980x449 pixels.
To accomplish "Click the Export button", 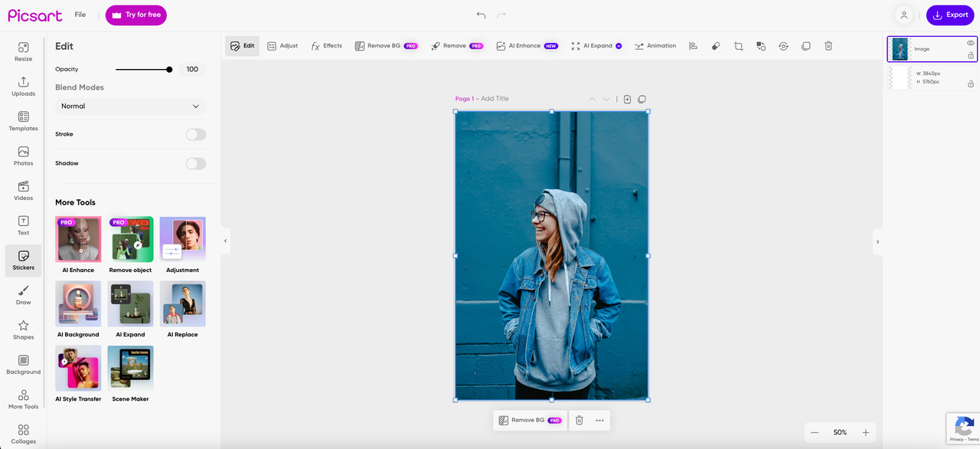I will point(950,15).
